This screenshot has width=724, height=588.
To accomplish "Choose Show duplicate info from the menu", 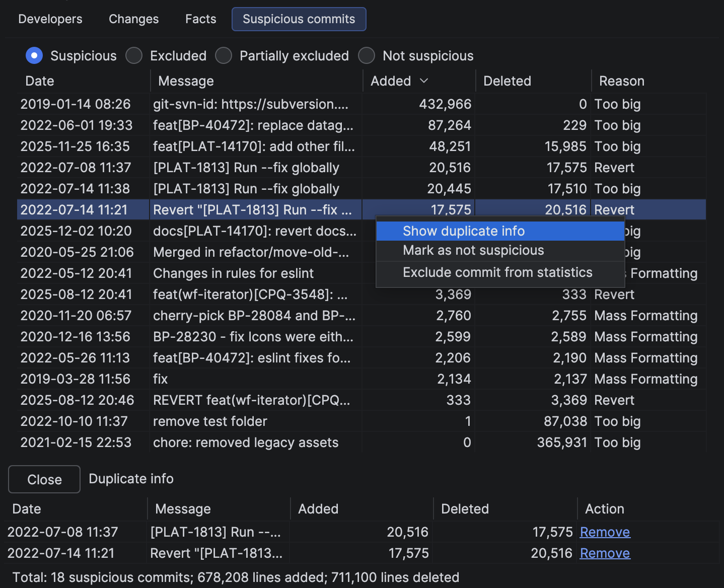I will tap(463, 231).
